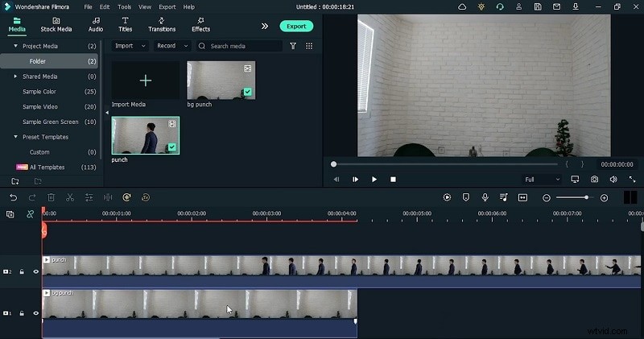Add a marker with shield icon
644x339 pixels.
pos(466,197)
